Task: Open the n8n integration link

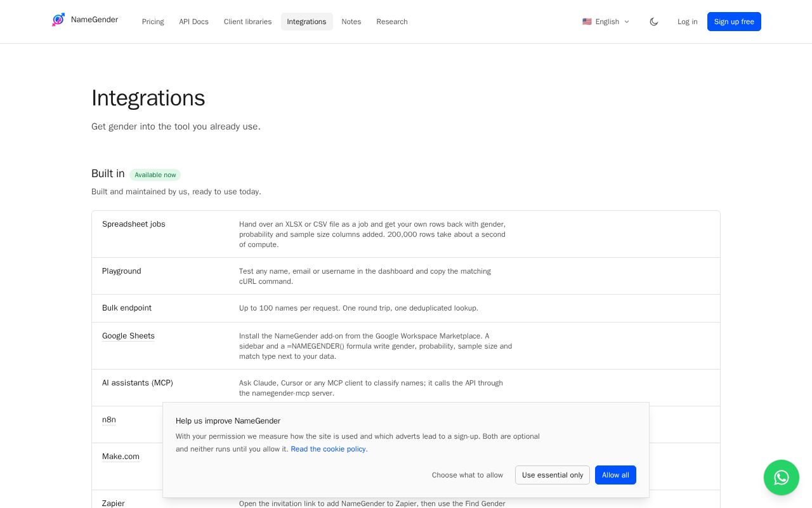Action: [x=109, y=420]
